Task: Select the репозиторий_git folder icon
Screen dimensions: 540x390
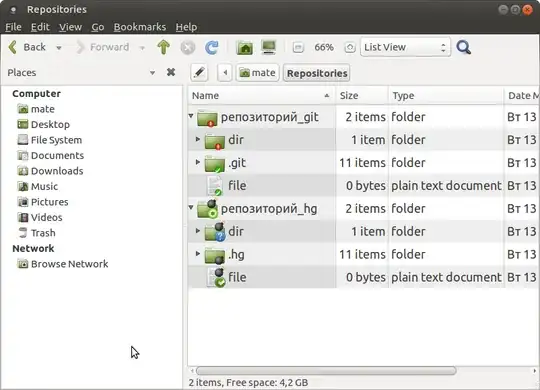Action: coord(207,118)
